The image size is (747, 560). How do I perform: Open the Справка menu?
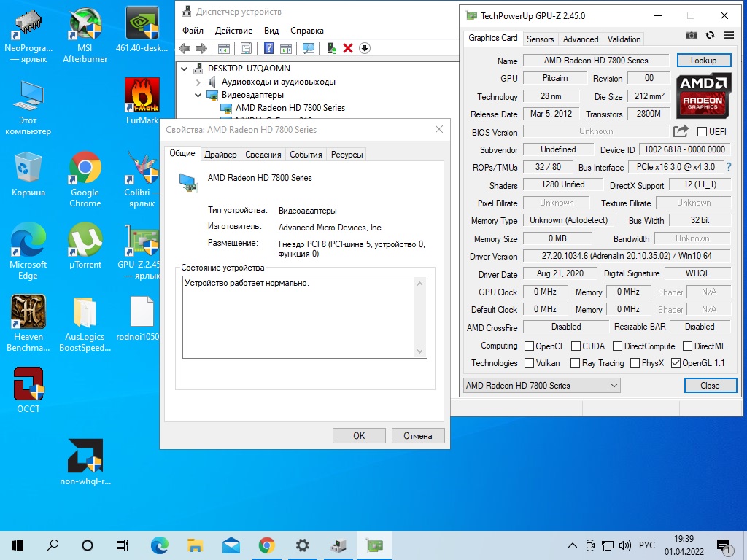point(307,31)
